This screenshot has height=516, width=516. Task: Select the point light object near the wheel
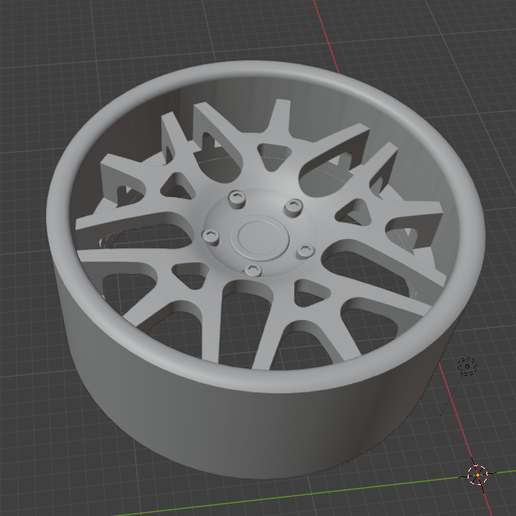467,367
